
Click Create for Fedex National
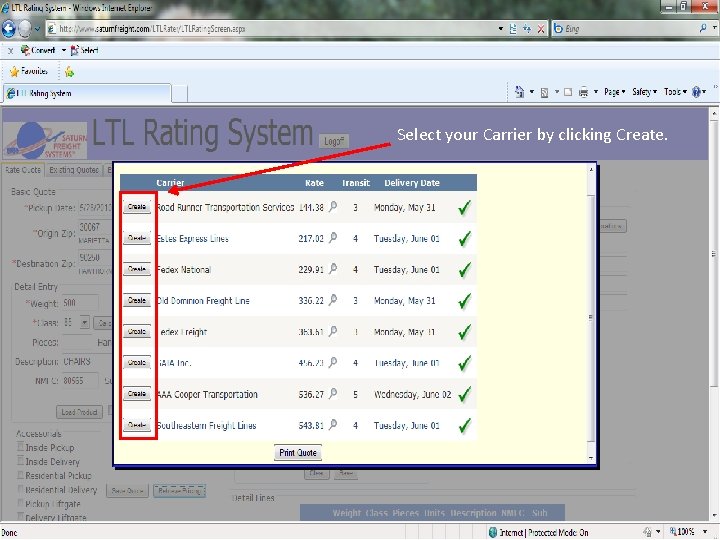[137, 270]
